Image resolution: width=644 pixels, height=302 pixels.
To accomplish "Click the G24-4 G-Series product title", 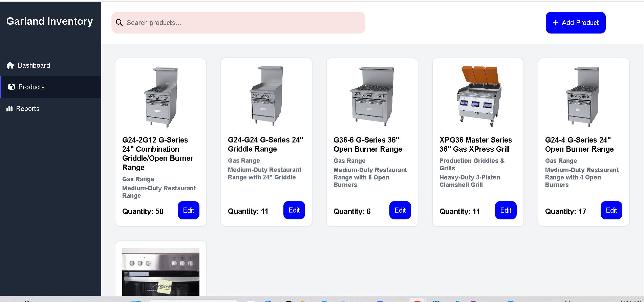I will tap(579, 145).
